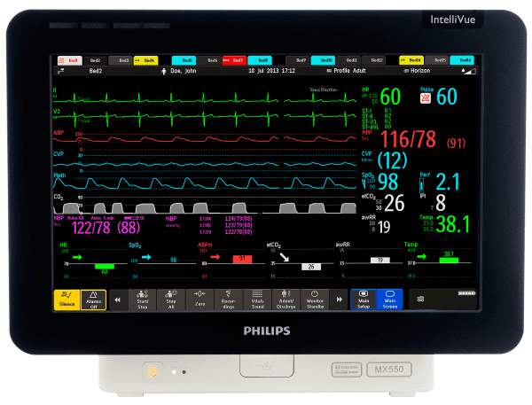The width and height of the screenshot is (532, 405).
Task: Click the network connection icon beside Bed2 label
Action: click(60, 71)
